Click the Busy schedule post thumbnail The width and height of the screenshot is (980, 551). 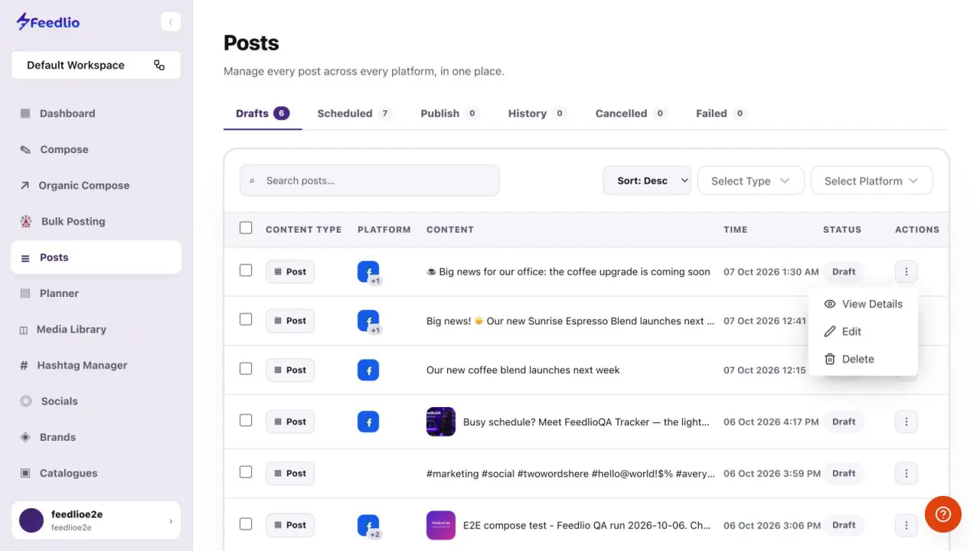441,422
